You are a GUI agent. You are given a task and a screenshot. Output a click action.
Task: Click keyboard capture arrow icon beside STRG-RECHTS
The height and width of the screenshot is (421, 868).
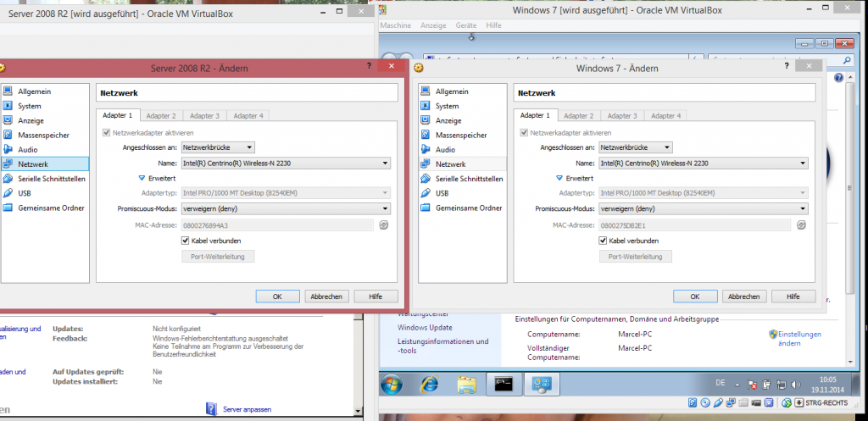point(798,402)
